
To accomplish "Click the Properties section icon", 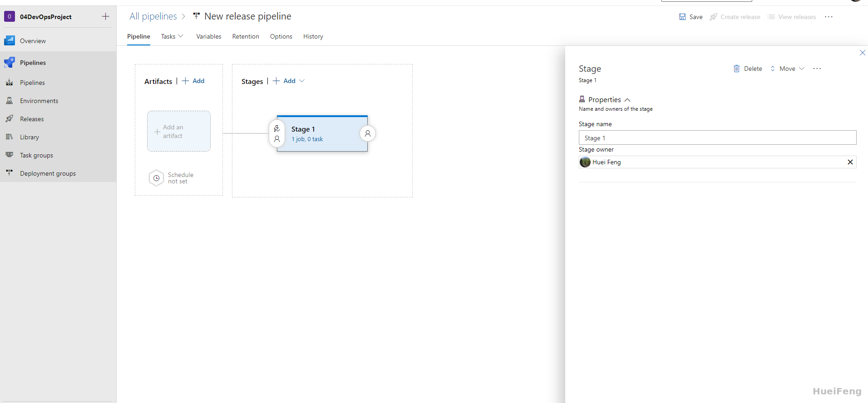I will click(x=582, y=99).
